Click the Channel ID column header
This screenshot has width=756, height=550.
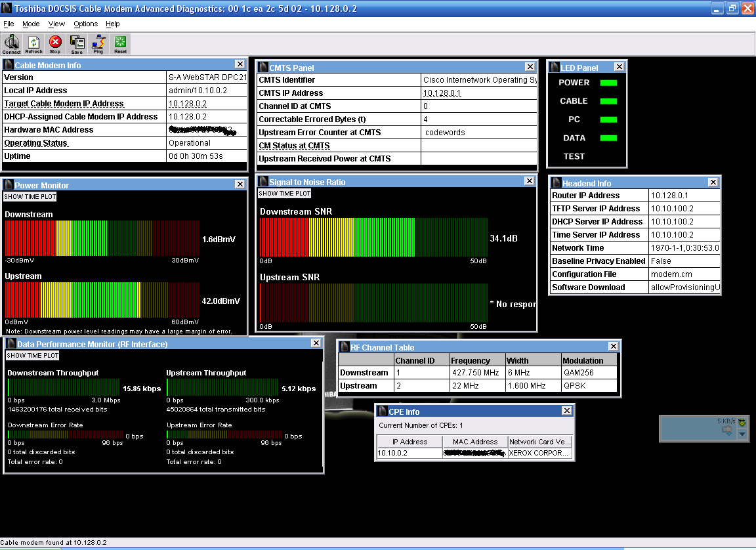421,360
